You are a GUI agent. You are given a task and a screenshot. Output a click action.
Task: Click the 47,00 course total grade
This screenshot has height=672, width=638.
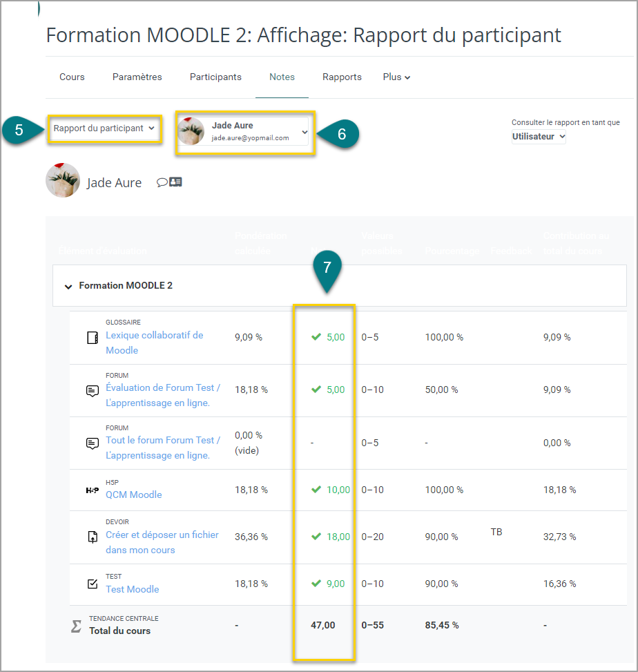(323, 625)
